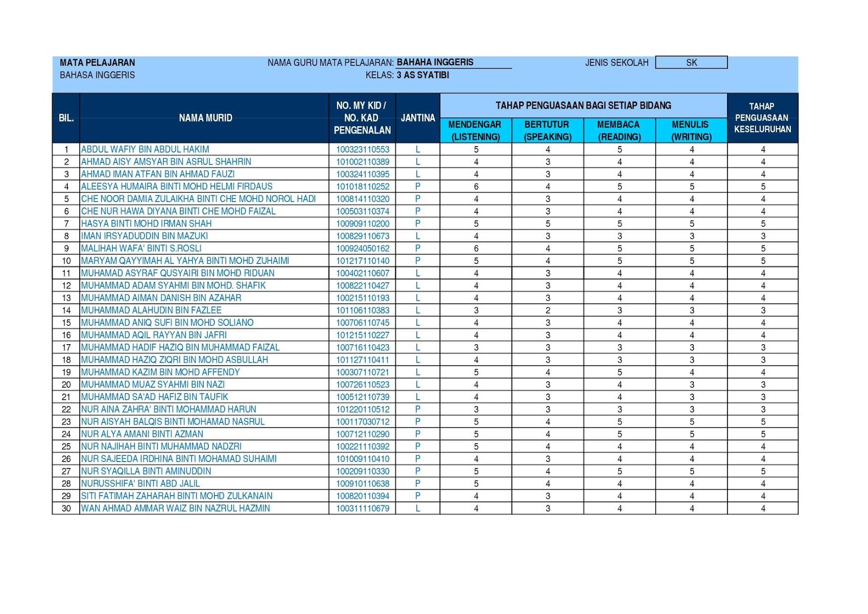Click name IMAN IRSYADUDDIN BIN MAZUKI
The height and width of the screenshot is (614, 868).
click(144, 236)
